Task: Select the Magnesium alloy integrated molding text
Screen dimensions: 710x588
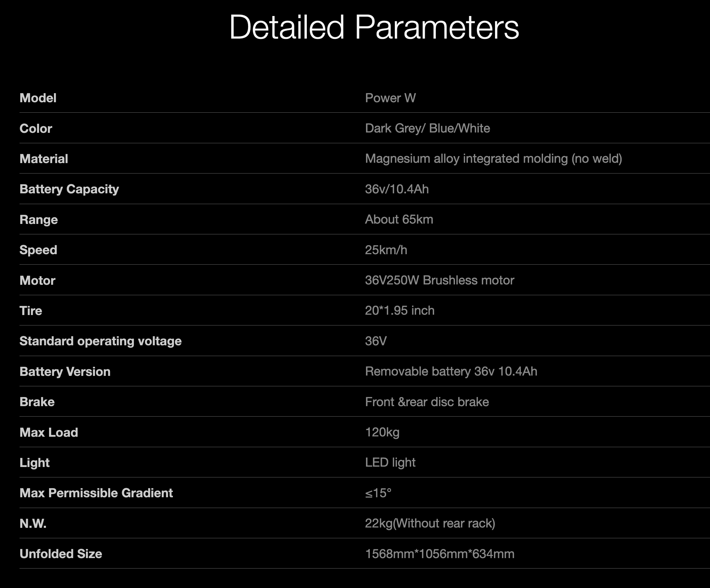Action: 493,159
